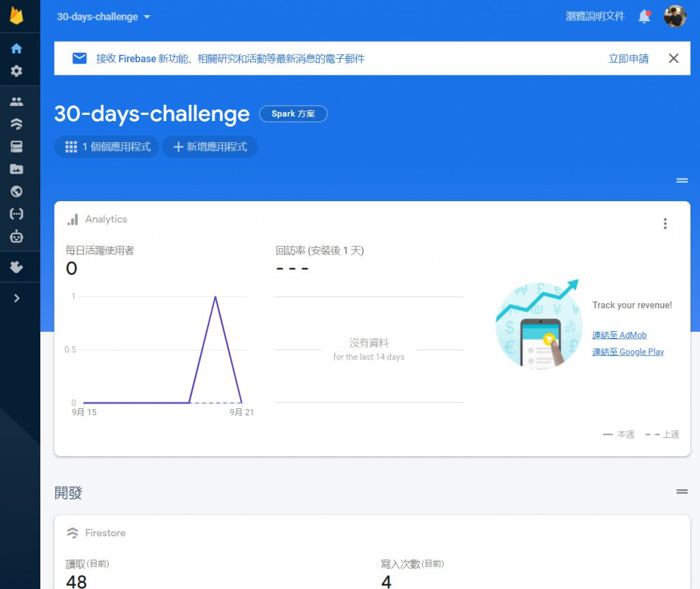Click the email envelope icon in banner

click(x=79, y=58)
